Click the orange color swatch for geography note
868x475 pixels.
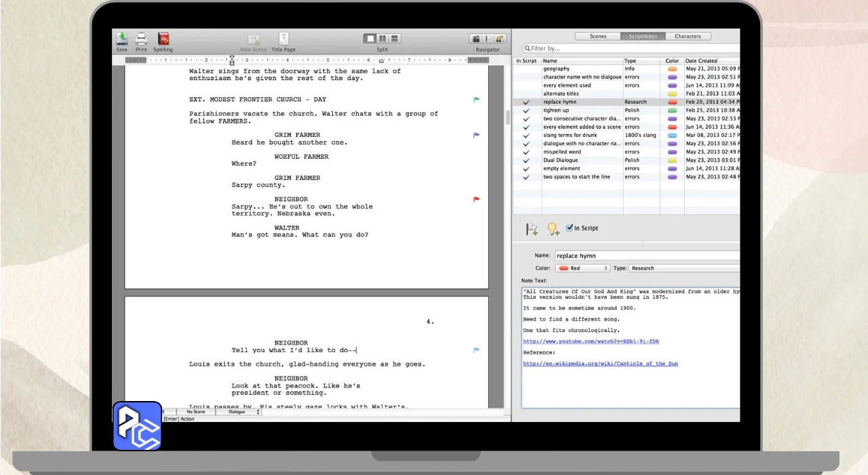click(672, 69)
